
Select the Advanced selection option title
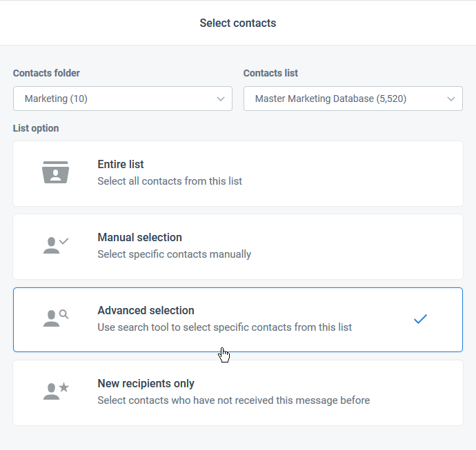[x=146, y=311]
